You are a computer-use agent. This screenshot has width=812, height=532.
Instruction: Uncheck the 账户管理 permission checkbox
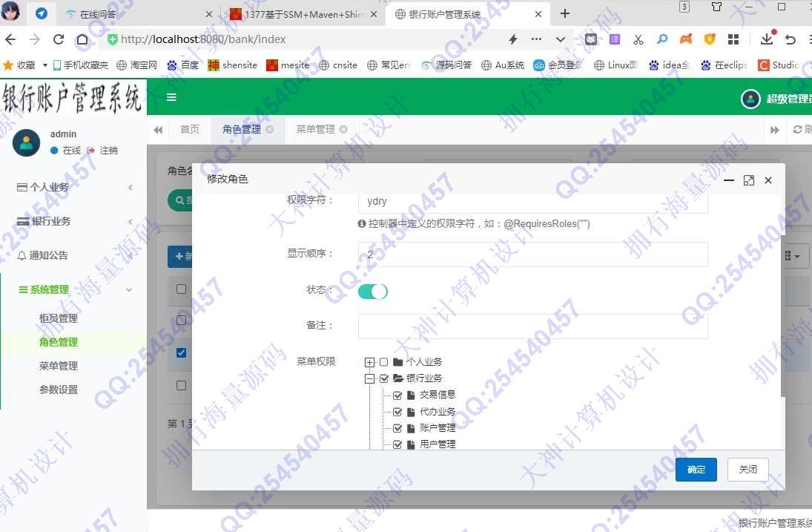coord(397,428)
